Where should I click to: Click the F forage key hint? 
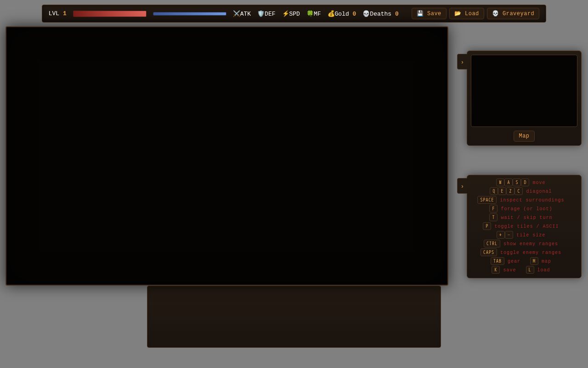tap(493, 209)
